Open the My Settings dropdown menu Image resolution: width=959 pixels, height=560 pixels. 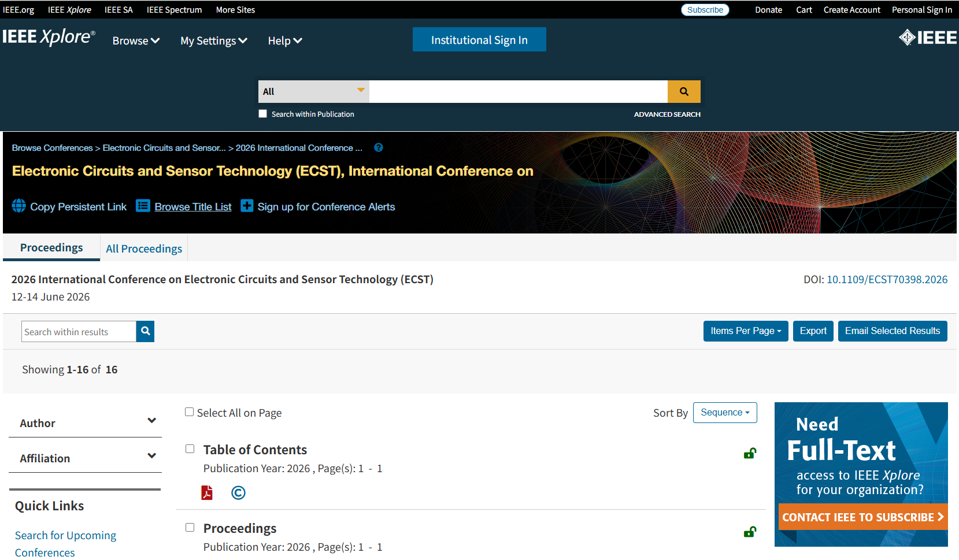pyautogui.click(x=214, y=40)
